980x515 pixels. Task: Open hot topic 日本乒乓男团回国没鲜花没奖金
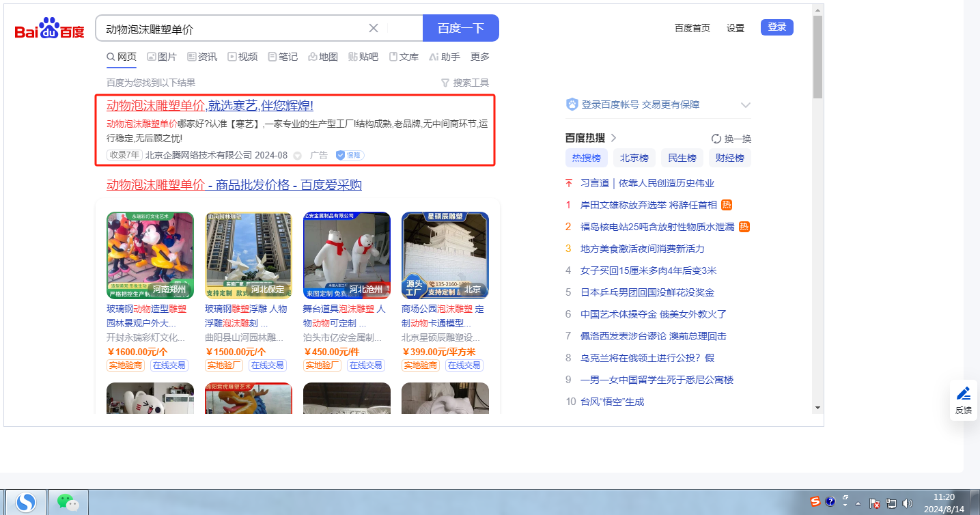pyautogui.click(x=647, y=292)
